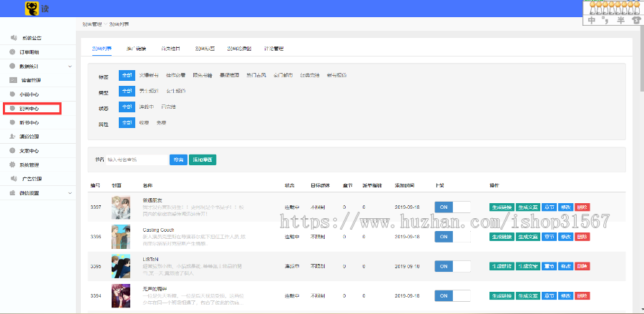This screenshot has height=314, width=644.
Task: Switch to the 推广链接 tab
Action: click(136, 49)
